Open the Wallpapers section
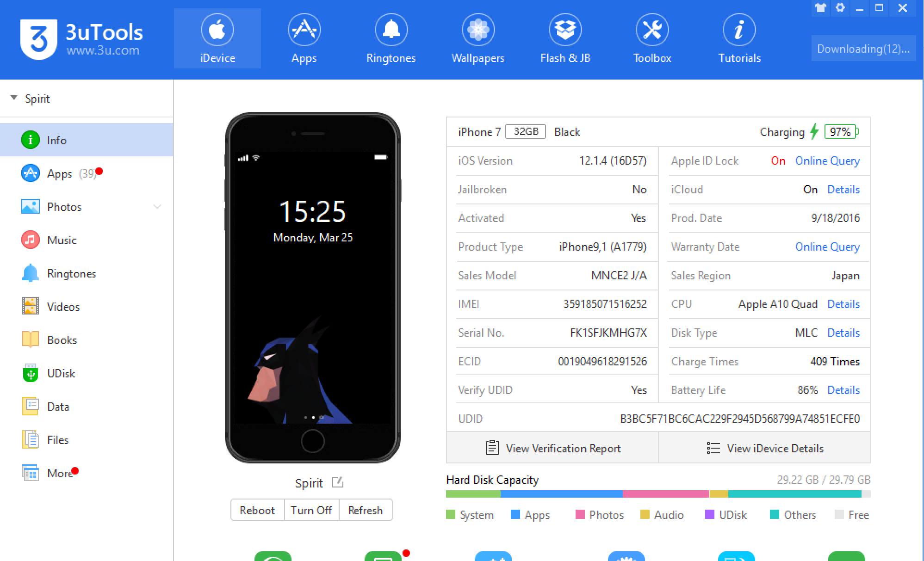The image size is (924, 561). 478,39
